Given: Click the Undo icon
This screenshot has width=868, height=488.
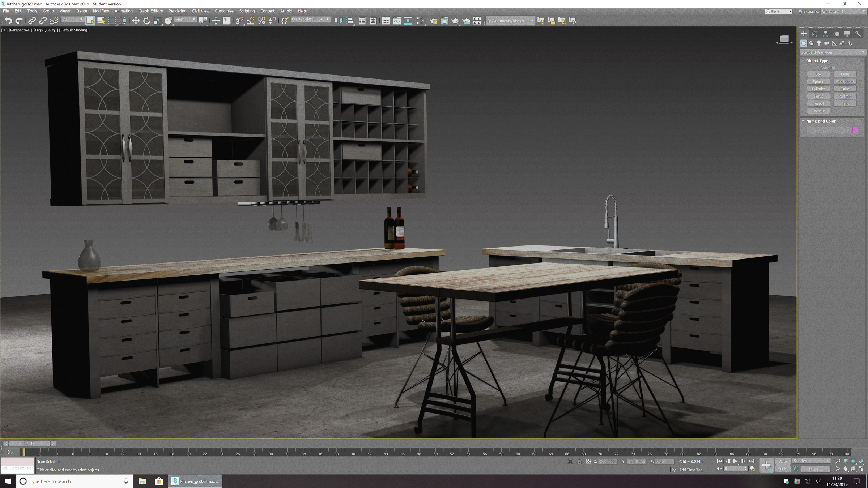Looking at the screenshot, I should tap(8, 21).
